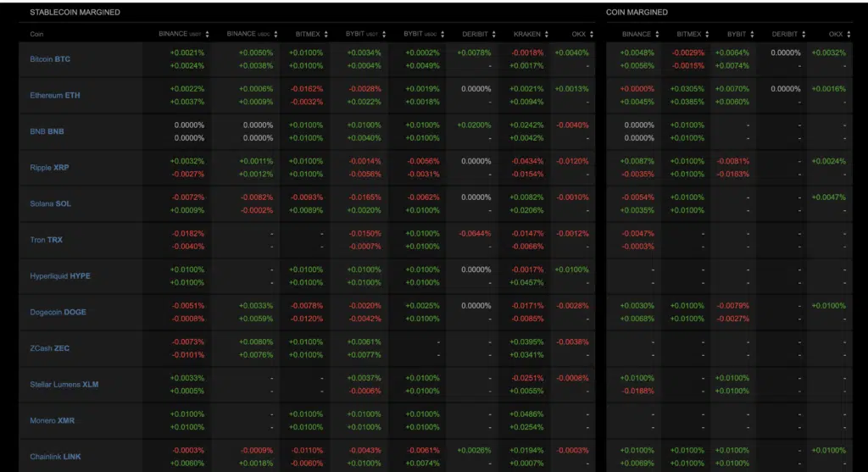
Task: Open the Bitcoin BTC coin link
Action: point(50,59)
